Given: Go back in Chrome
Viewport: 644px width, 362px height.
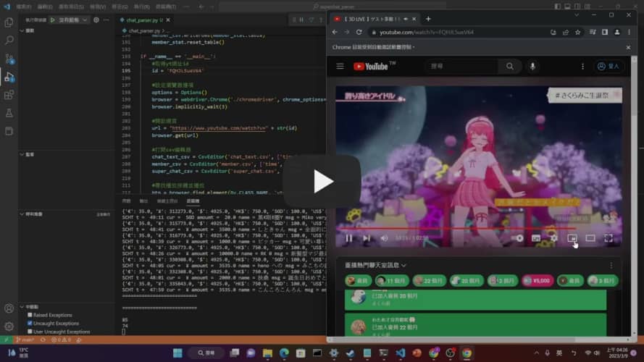Looking at the screenshot, I should click(335, 32).
